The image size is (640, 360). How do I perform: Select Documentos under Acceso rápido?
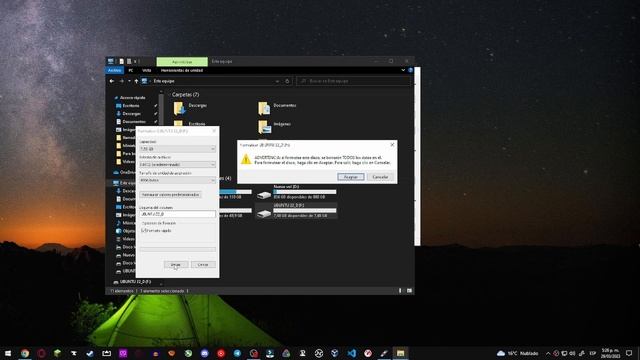coord(133,122)
